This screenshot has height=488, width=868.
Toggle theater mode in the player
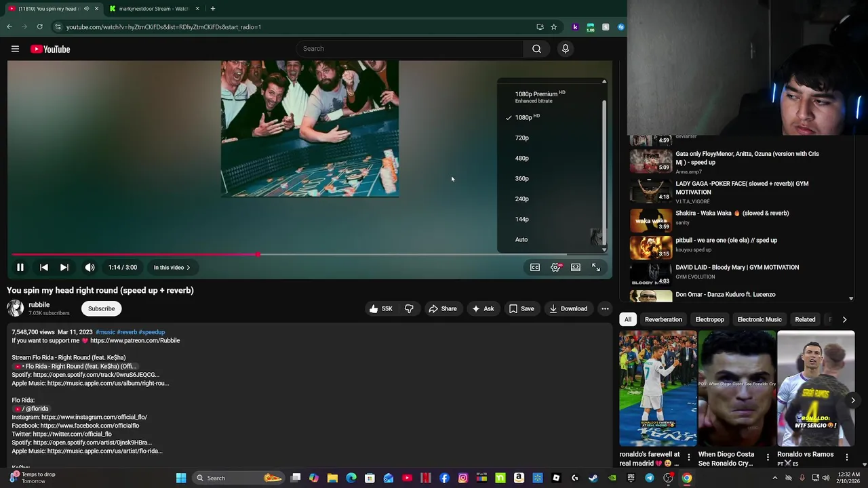[576, 267]
